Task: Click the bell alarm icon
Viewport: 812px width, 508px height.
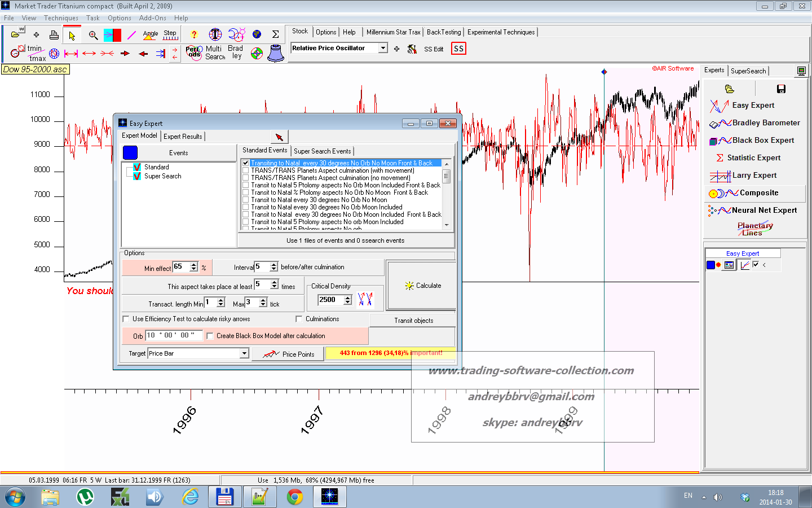Action: [276, 53]
